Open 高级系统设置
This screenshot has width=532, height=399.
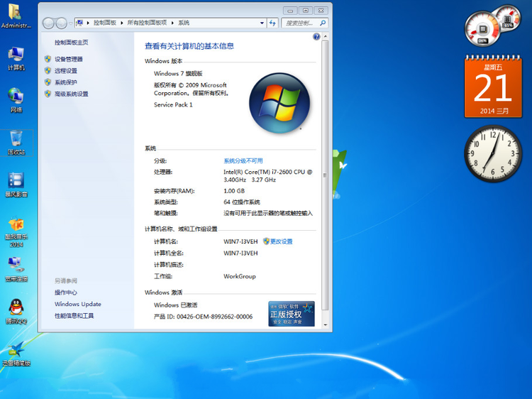click(71, 94)
